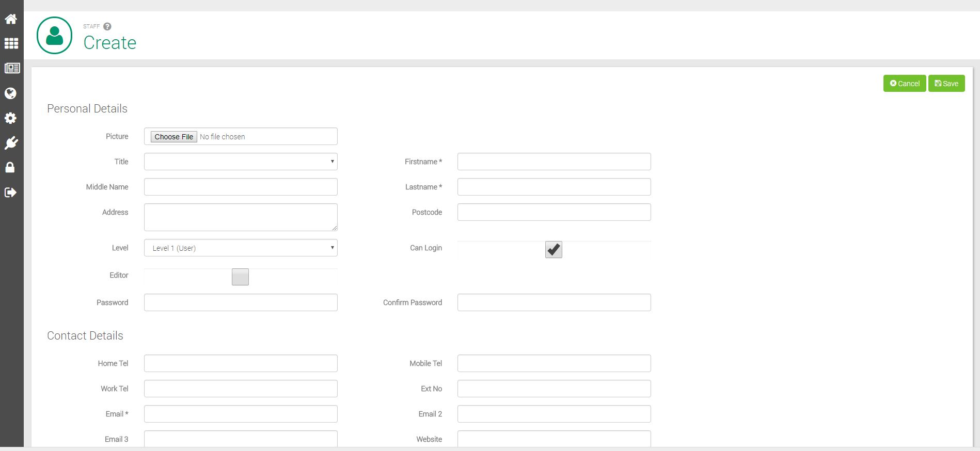This screenshot has width=980, height=451.
Task: Click into the Address text area
Action: click(x=241, y=217)
